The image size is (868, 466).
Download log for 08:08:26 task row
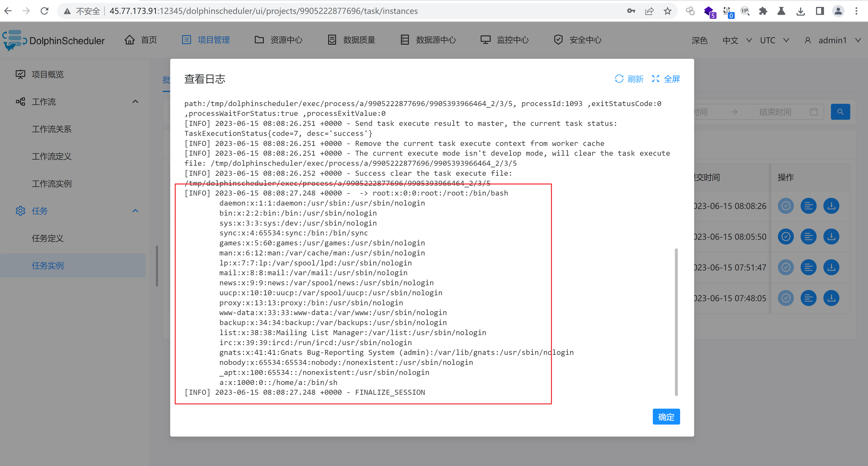(831, 206)
